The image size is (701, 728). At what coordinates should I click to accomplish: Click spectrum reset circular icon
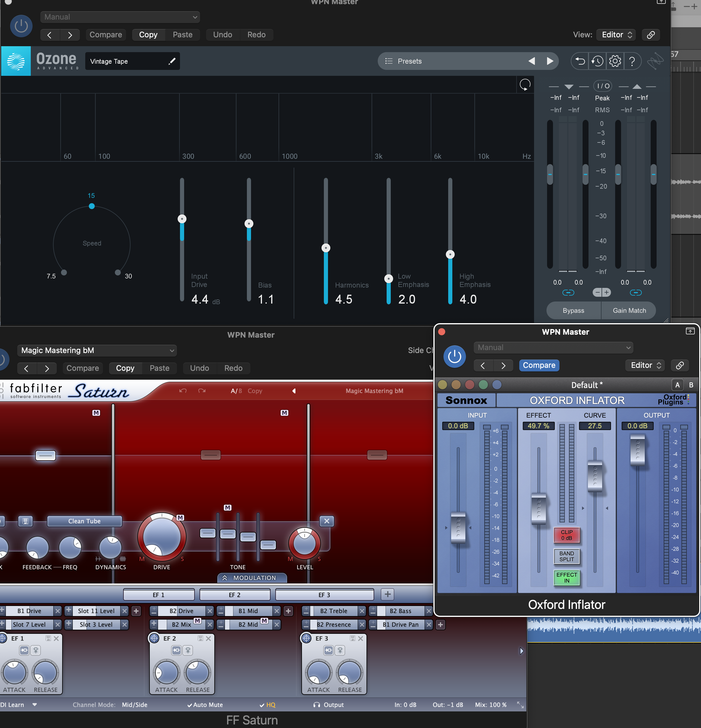pos(525,85)
